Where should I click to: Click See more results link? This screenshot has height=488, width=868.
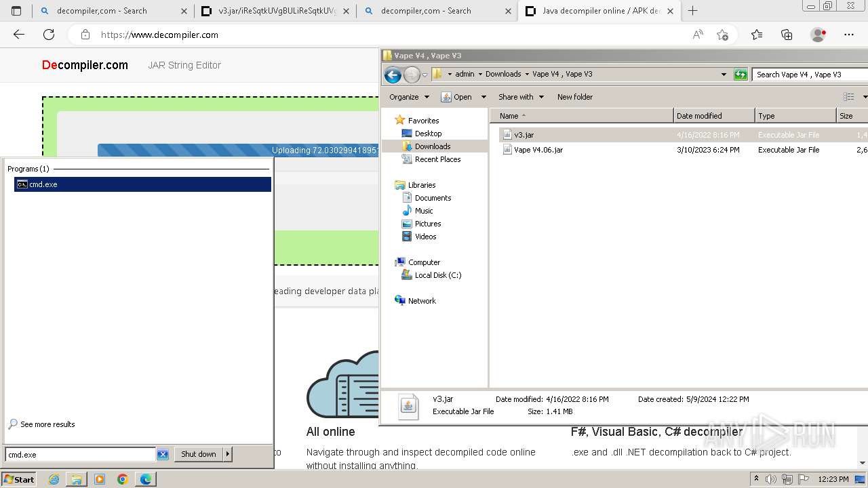[x=47, y=424]
